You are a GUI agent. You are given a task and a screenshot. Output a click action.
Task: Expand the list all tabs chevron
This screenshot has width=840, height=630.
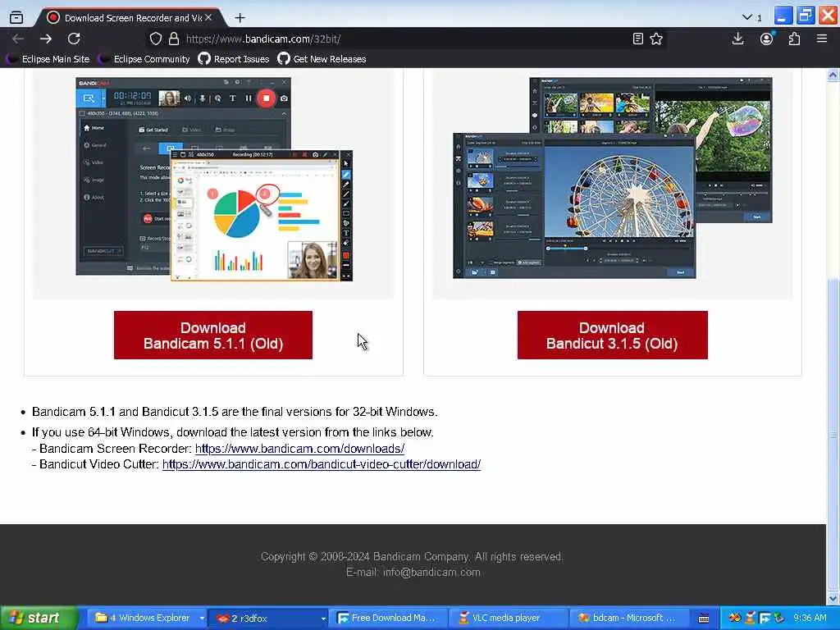[746, 17]
